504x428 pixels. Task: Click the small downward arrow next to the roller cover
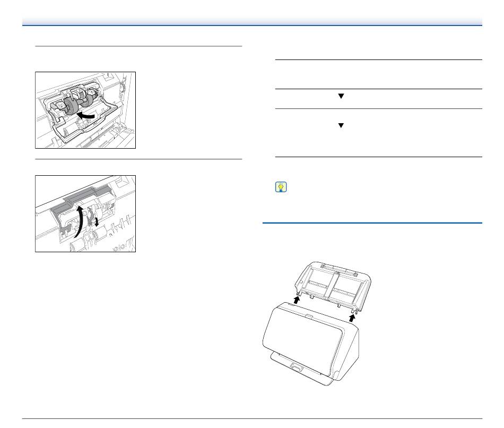pyautogui.click(x=96, y=222)
